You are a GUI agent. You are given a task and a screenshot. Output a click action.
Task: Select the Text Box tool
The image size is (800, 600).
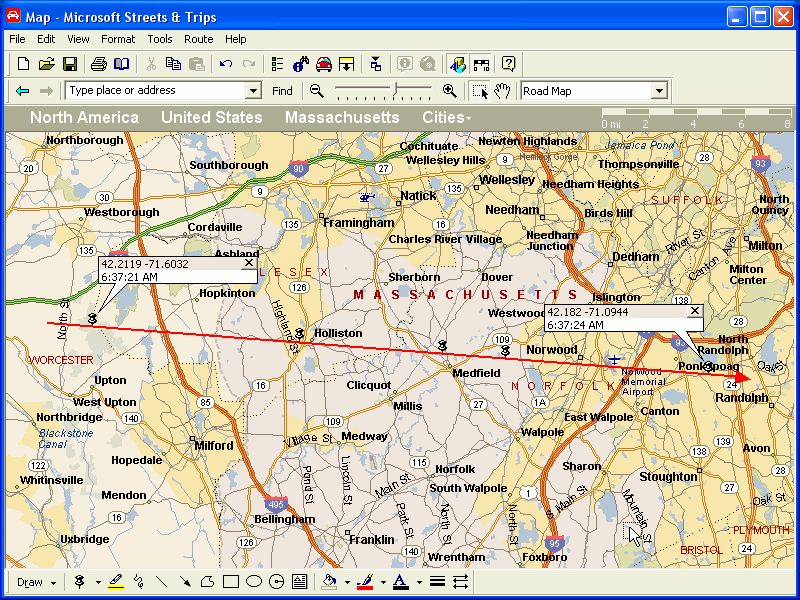[x=299, y=582]
